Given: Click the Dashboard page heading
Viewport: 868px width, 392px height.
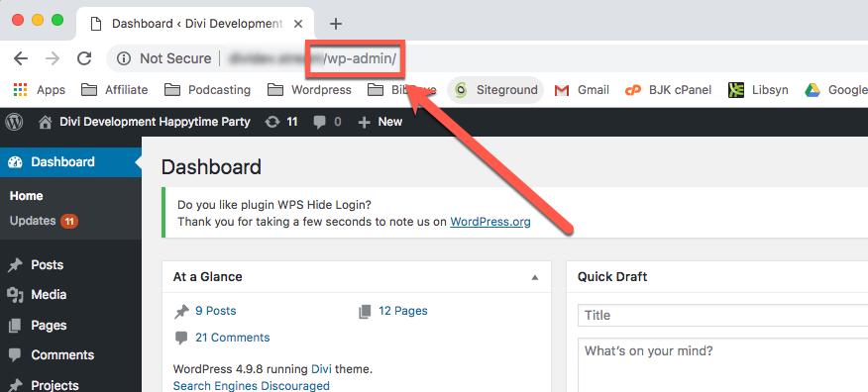Looking at the screenshot, I should point(211,167).
